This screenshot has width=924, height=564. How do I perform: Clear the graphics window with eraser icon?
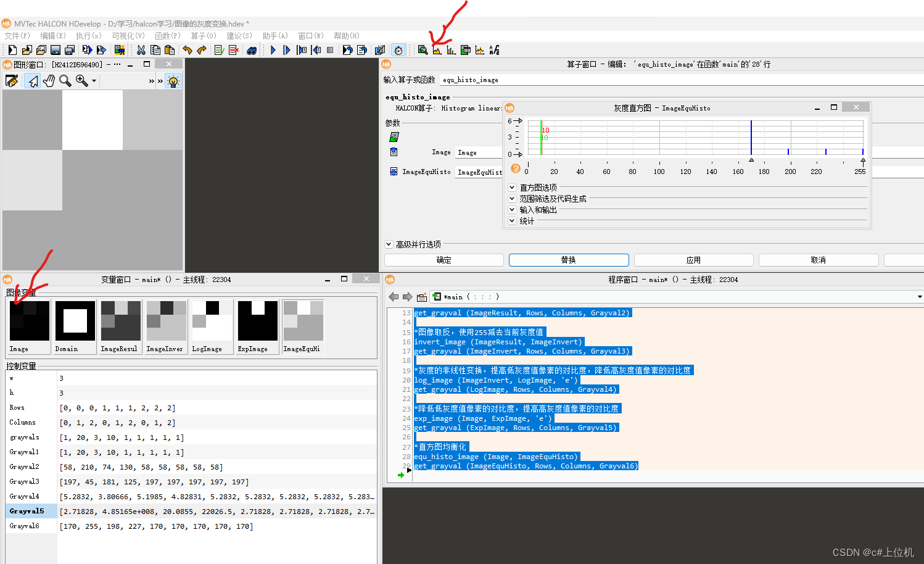(12, 81)
